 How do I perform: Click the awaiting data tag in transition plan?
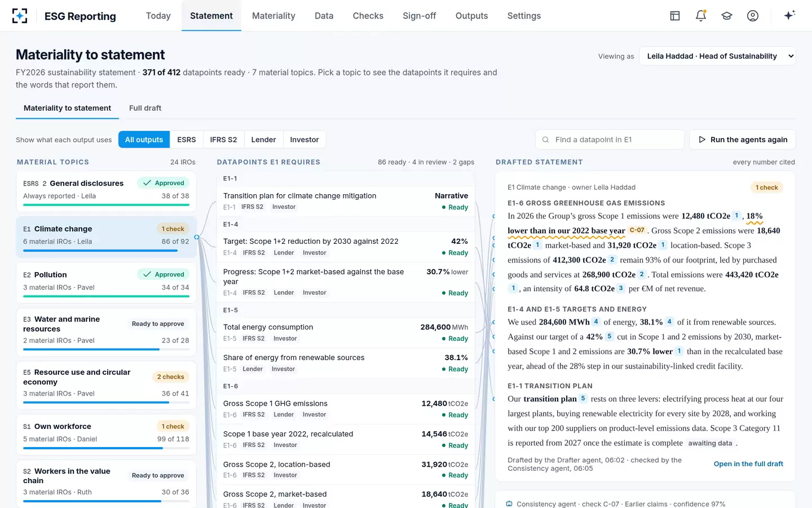710,443
